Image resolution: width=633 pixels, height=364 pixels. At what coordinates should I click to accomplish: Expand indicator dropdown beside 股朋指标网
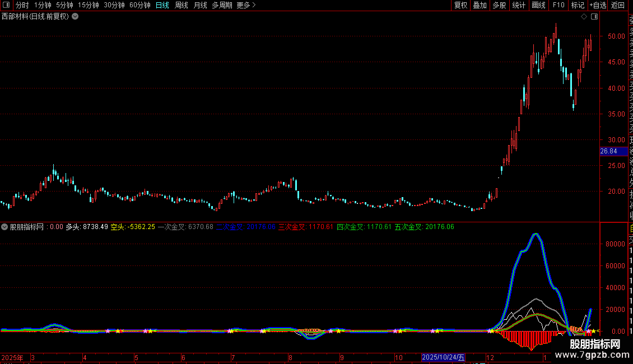4,227
